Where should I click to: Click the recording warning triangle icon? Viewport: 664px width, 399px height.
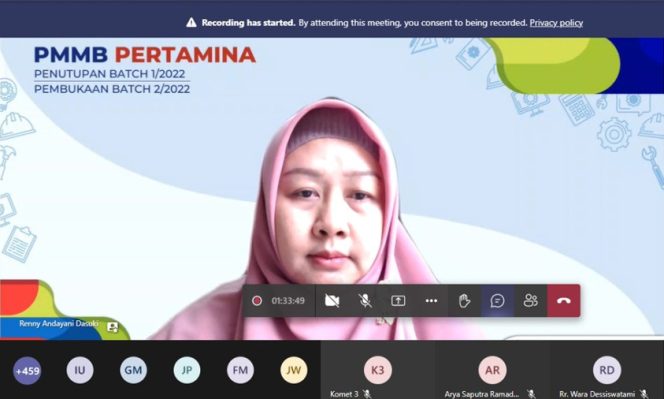point(191,22)
